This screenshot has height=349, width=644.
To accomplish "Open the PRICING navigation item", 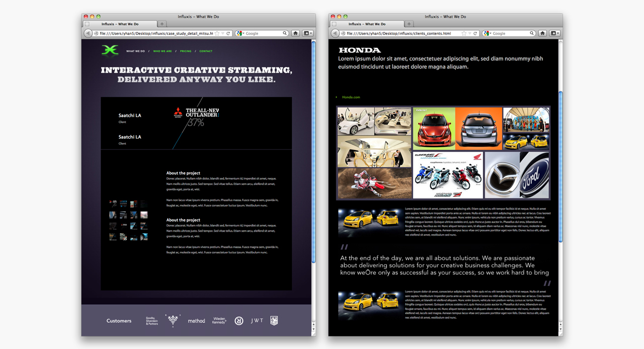I will (x=186, y=51).
